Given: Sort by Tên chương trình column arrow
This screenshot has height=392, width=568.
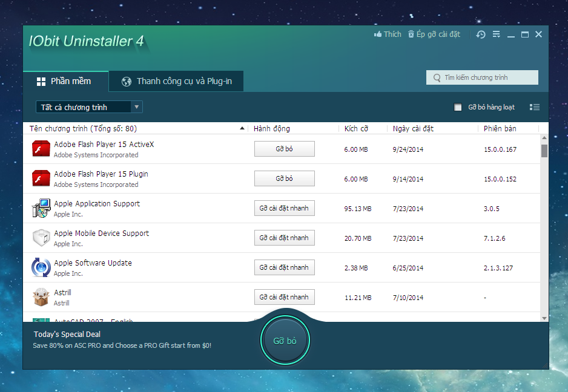Looking at the screenshot, I should (242, 128).
